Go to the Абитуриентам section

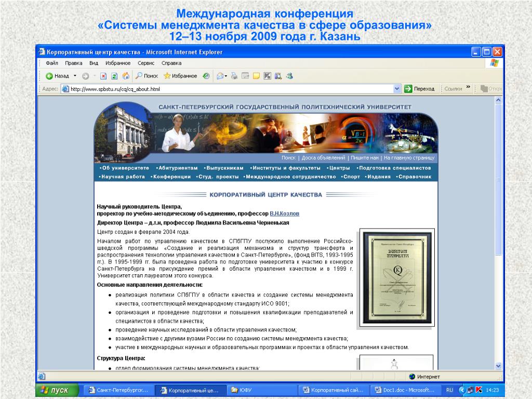[178, 168]
